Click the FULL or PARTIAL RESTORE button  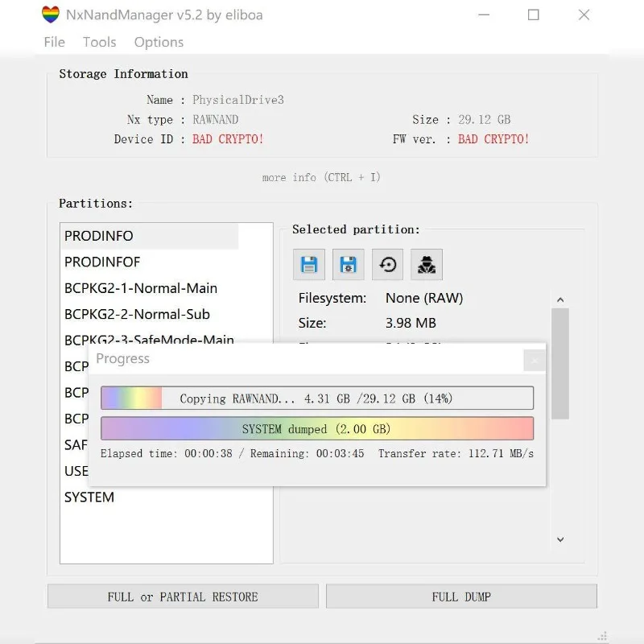[x=183, y=597]
